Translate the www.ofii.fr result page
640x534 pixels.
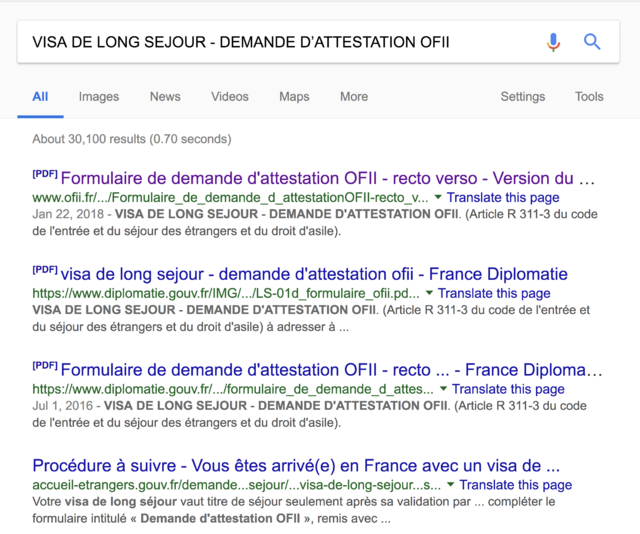[503, 198]
